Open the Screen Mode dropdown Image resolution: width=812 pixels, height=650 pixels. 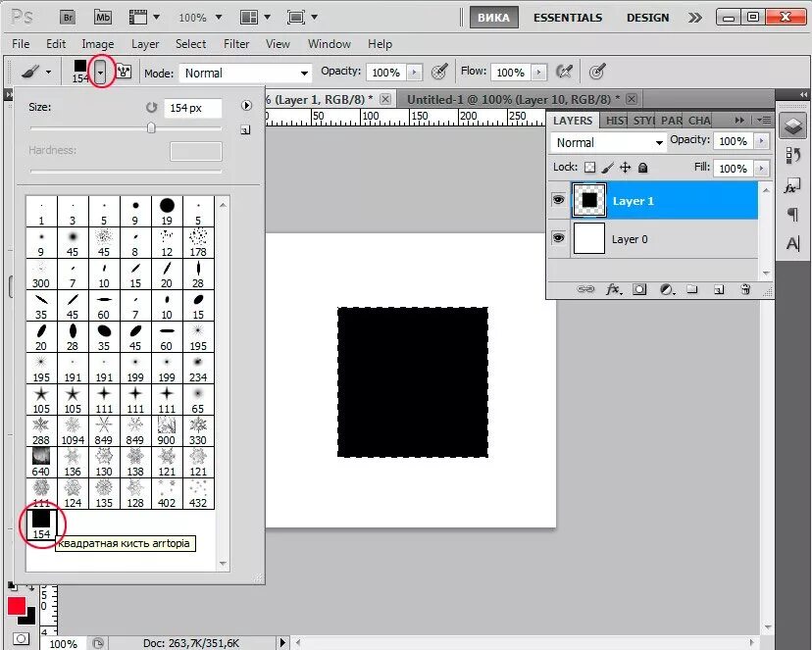coord(302,17)
